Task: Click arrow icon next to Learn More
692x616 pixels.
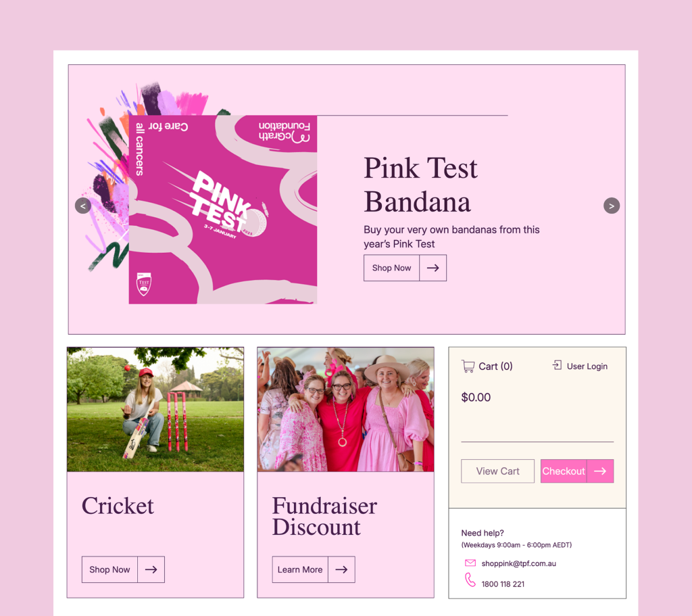Action: [x=341, y=569]
